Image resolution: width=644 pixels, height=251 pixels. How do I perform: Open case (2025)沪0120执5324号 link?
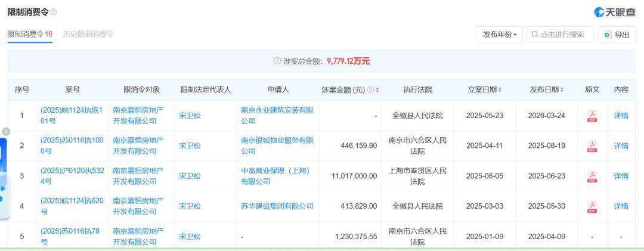72,176
